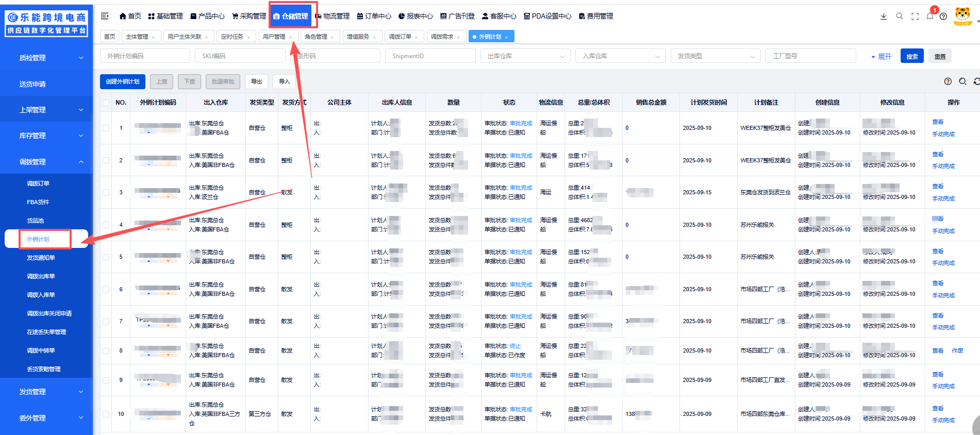Click the 重置 button

click(x=940, y=56)
